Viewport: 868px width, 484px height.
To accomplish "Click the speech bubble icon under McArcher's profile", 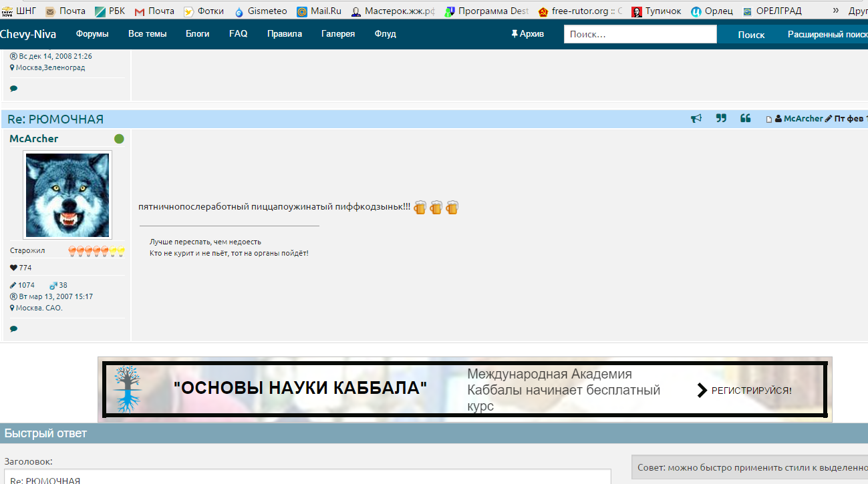I will [x=14, y=329].
